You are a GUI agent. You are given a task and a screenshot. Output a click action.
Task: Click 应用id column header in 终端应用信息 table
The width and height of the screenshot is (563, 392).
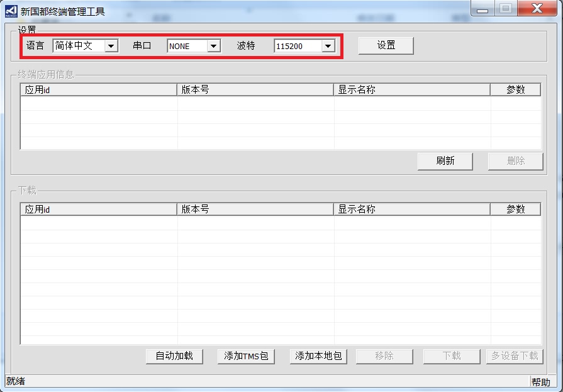tap(99, 90)
